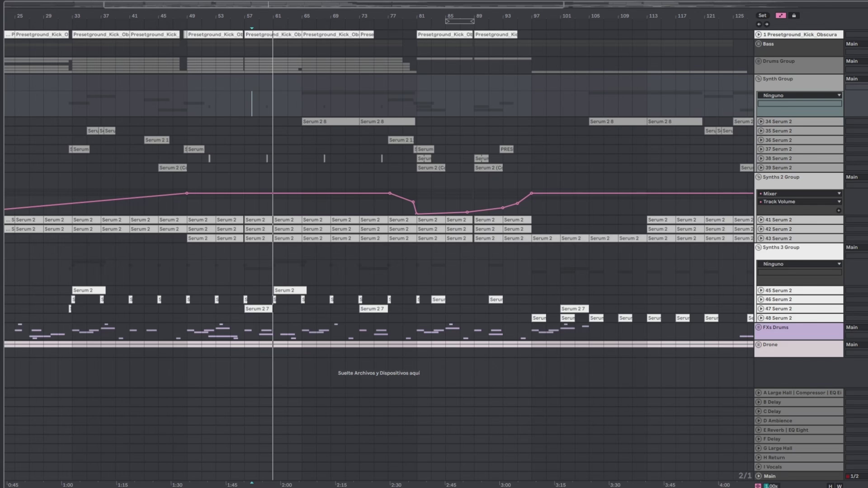Unfold the Main track
The width and height of the screenshot is (868, 488).
(759, 476)
